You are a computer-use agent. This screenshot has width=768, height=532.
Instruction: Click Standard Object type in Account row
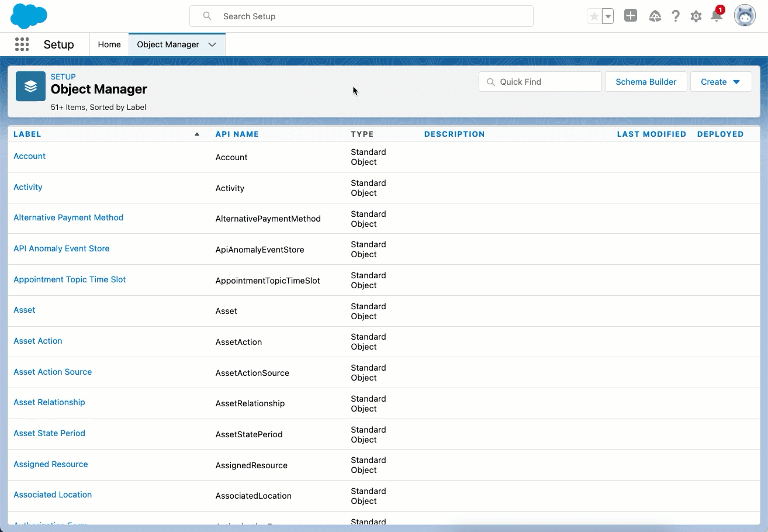pyautogui.click(x=368, y=157)
